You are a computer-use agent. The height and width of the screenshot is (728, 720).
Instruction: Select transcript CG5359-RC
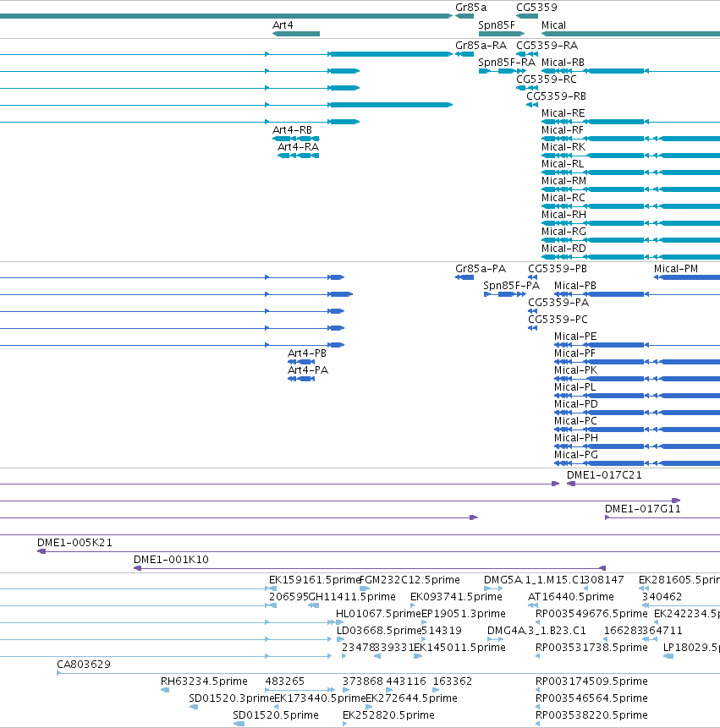[547, 79]
